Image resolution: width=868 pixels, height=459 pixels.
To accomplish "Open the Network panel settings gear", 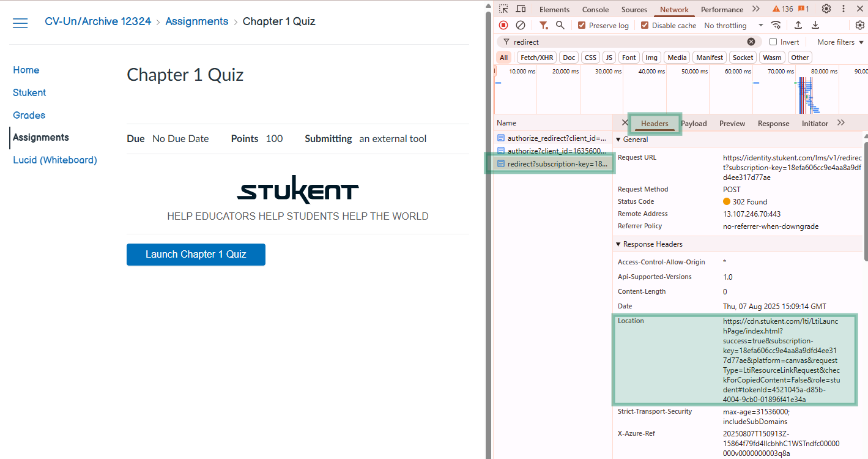I will point(859,25).
